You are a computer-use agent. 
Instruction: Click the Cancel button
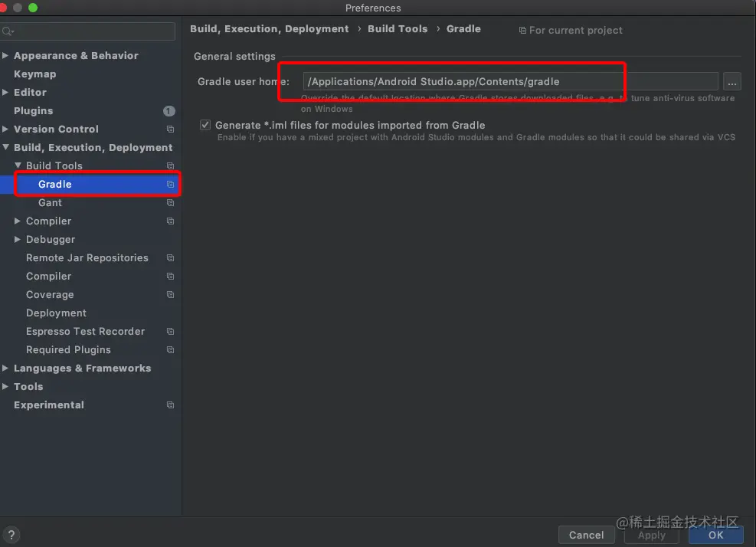click(586, 535)
